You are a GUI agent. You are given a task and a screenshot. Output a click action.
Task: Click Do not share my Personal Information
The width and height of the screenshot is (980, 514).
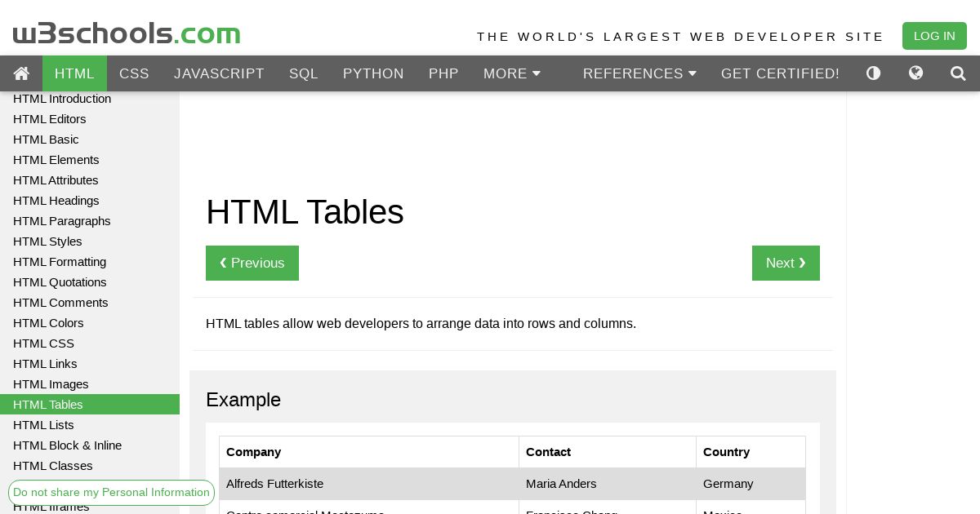(x=111, y=493)
